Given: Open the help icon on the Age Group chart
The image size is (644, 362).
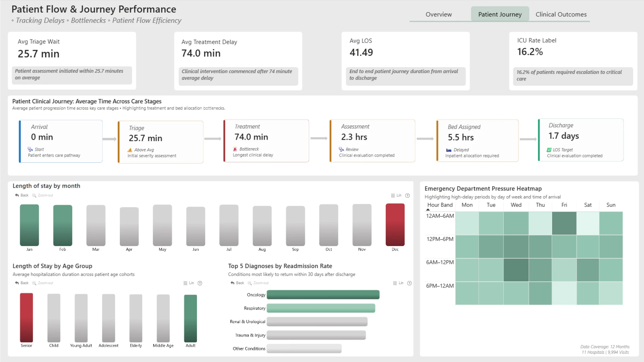Looking at the screenshot, I should (x=200, y=283).
